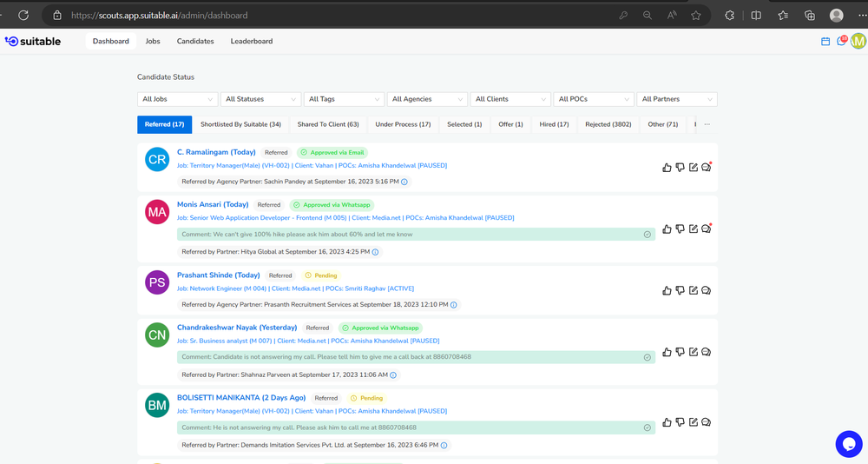Click thumbs up for Prashant Shinde

pyautogui.click(x=667, y=290)
